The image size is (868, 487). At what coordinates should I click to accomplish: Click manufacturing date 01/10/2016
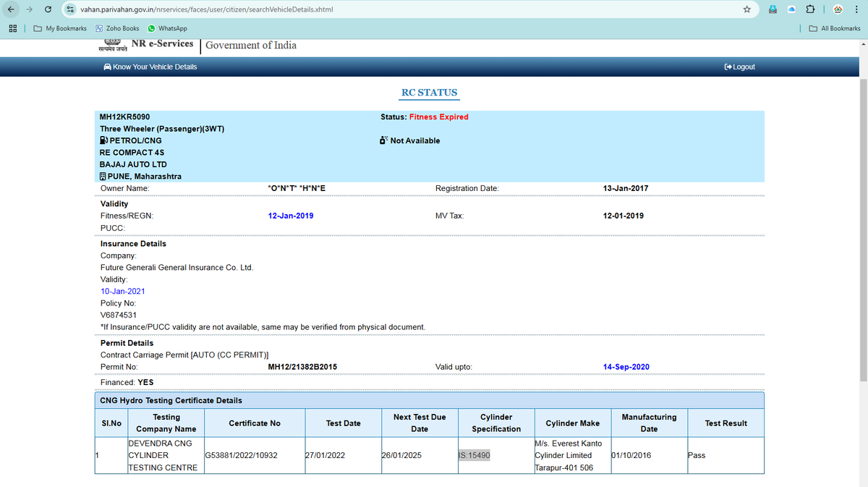click(x=631, y=455)
